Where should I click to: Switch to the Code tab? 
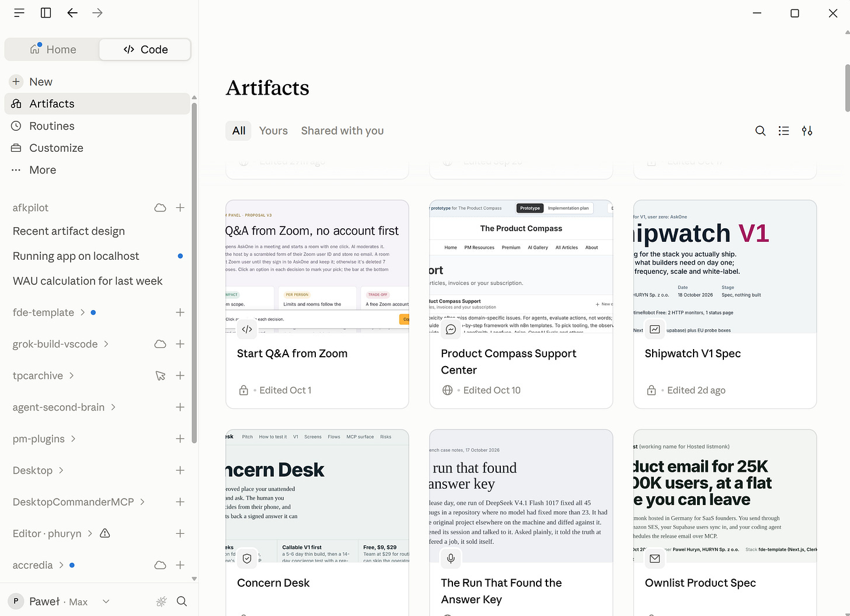(145, 50)
